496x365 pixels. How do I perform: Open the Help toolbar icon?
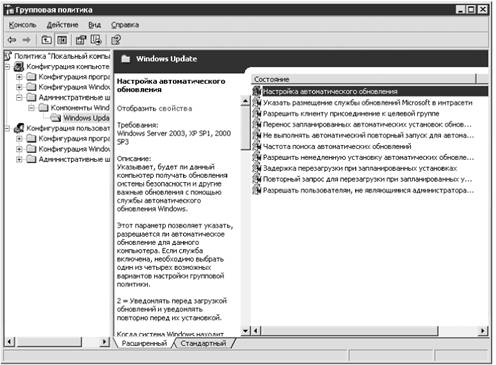(116, 40)
